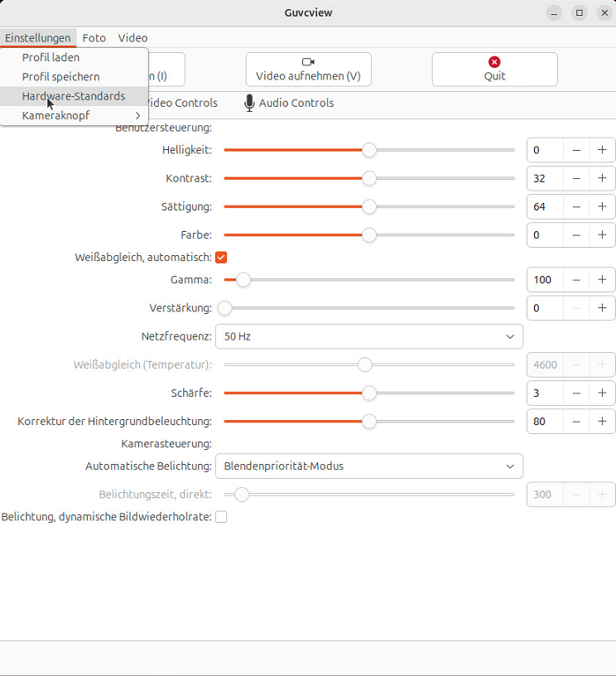The height and width of the screenshot is (676, 616).
Task: Click the Verstärkung slider handle
Action: click(x=224, y=308)
